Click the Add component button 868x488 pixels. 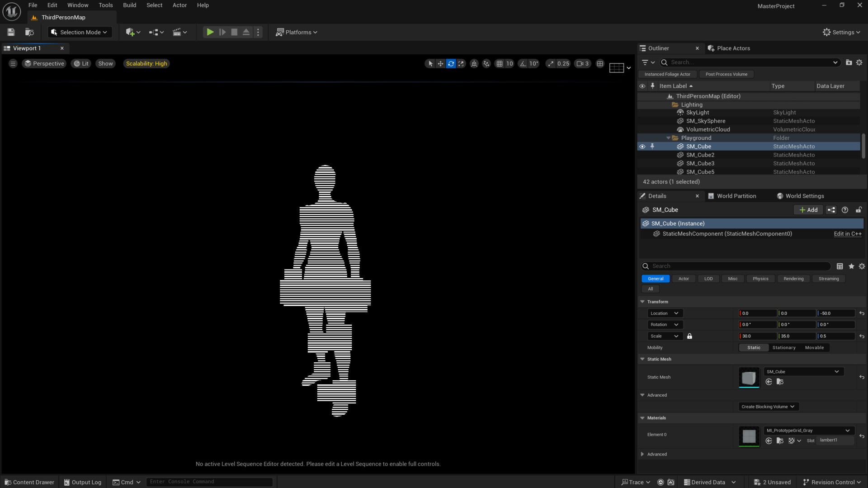pos(808,210)
